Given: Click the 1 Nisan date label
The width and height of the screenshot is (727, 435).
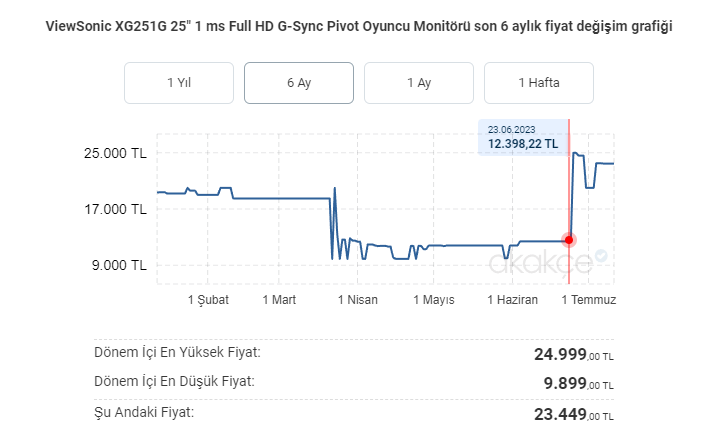Looking at the screenshot, I should tap(358, 300).
